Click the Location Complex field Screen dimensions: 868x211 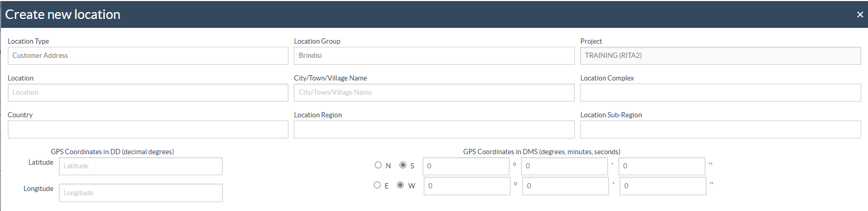[x=720, y=93]
